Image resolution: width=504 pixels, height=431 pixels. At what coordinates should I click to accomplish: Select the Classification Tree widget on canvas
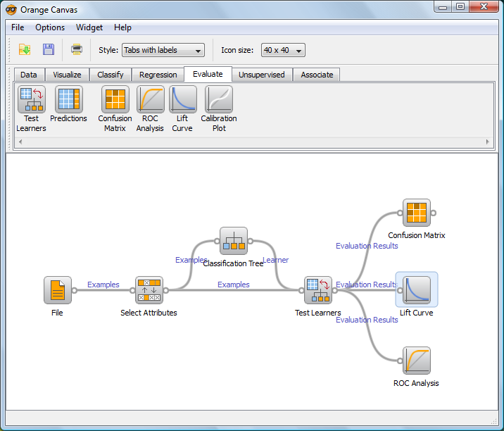point(234,241)
